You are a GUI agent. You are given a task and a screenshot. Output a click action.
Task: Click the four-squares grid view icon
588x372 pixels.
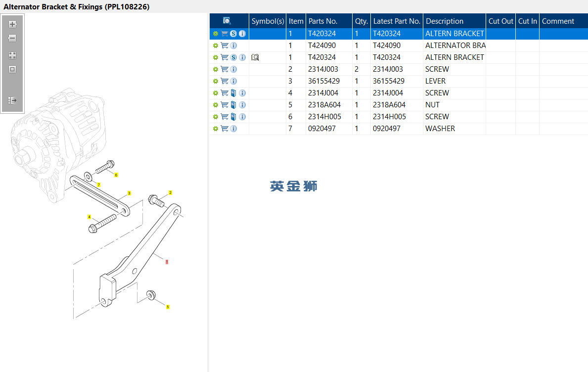click(x=12, y=55)
